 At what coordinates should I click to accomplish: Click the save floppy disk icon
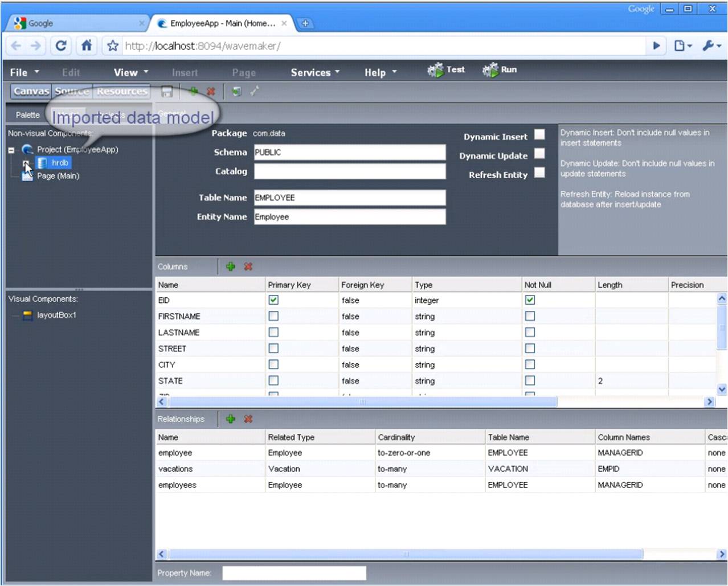pyautogui.click(x=167, y=92)
